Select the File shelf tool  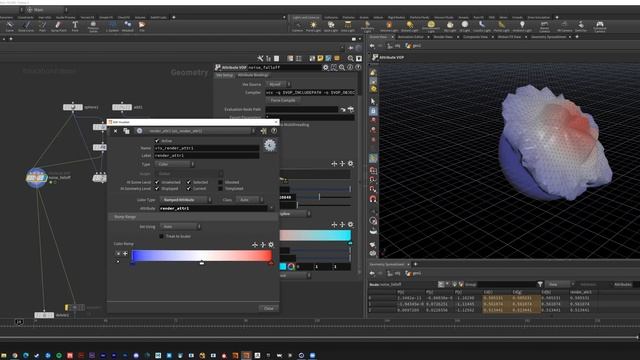click(x=142, y=27)
